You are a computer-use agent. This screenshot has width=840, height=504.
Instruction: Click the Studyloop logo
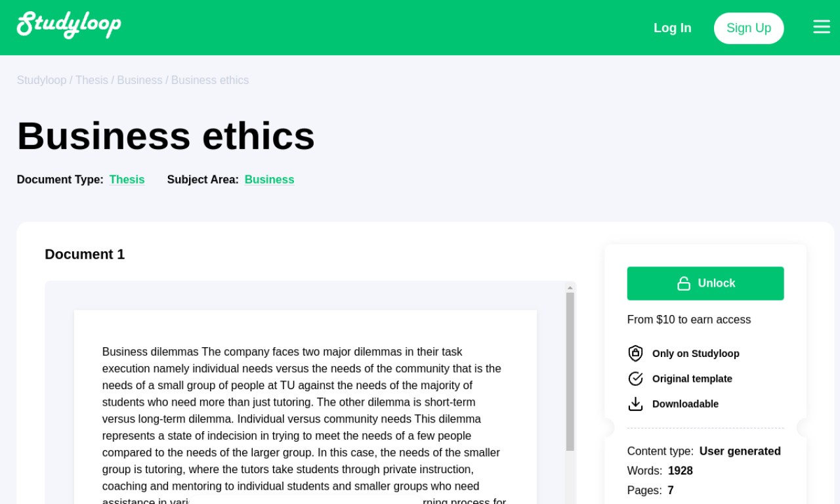pos(69,25)
